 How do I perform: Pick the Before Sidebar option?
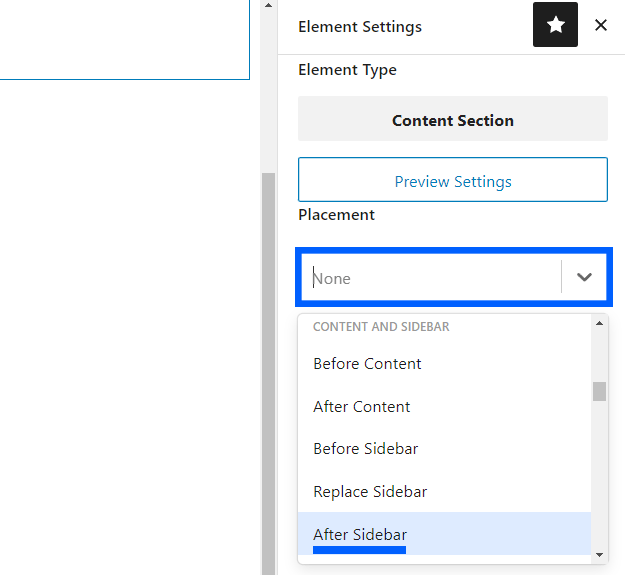pyautogui.click(x=365, y=448)
